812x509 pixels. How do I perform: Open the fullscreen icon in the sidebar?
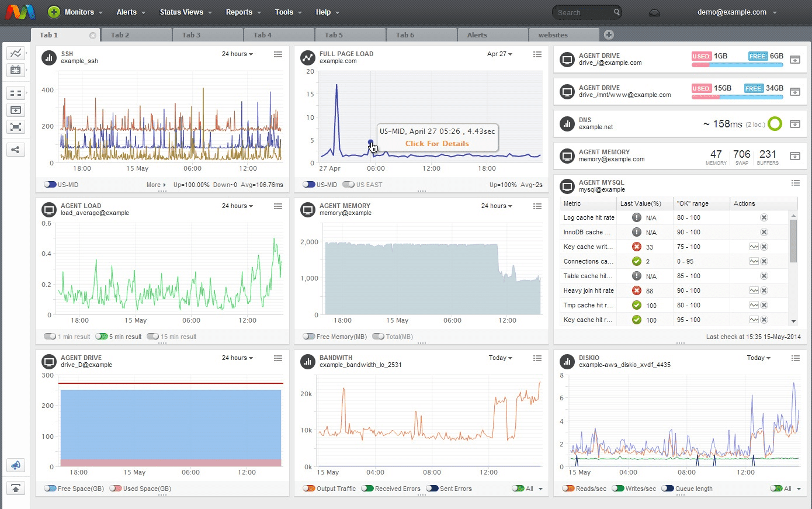(16, 127)
